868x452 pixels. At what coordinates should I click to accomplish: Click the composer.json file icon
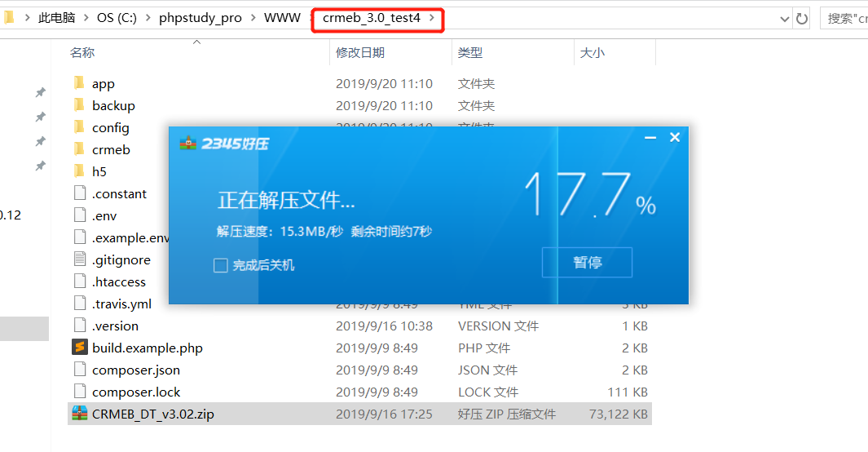click(80, 370)
